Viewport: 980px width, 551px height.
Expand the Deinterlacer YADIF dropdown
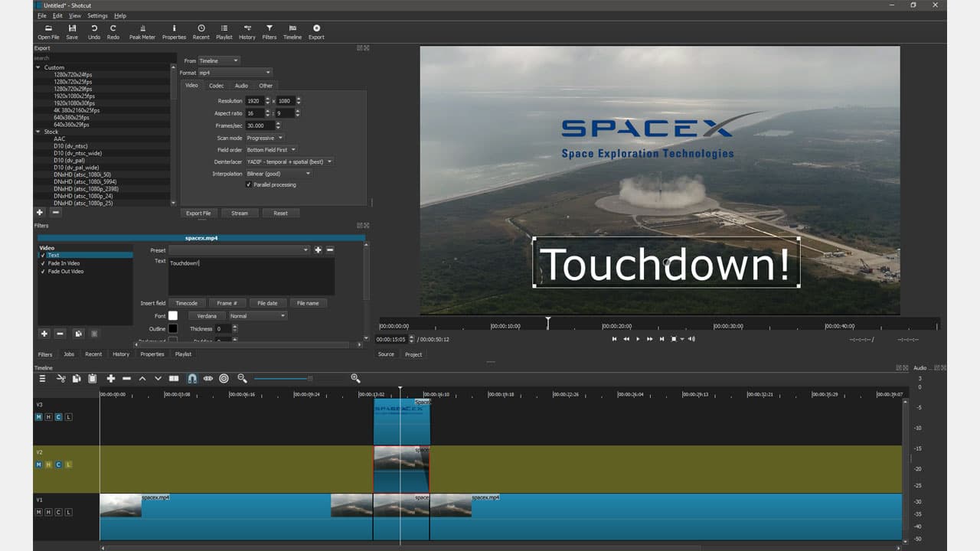(289, 161)
